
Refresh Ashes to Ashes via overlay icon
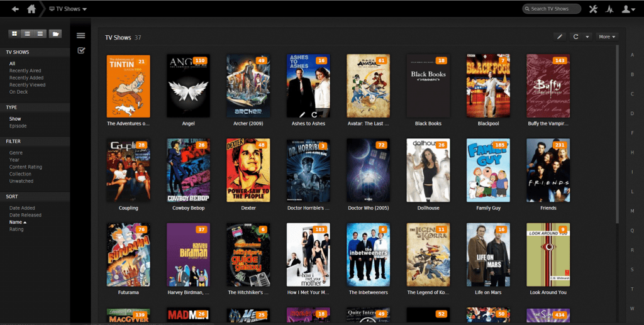(x=314, y=115)
